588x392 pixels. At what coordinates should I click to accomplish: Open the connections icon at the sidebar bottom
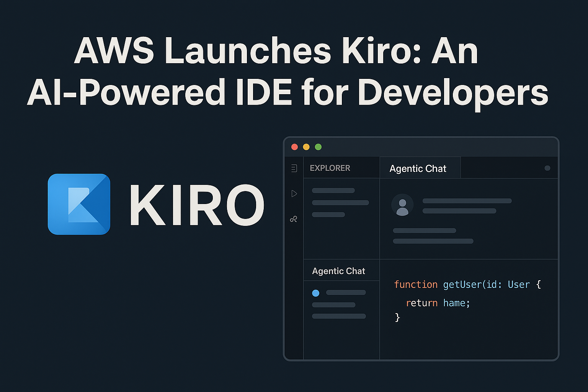294,219
